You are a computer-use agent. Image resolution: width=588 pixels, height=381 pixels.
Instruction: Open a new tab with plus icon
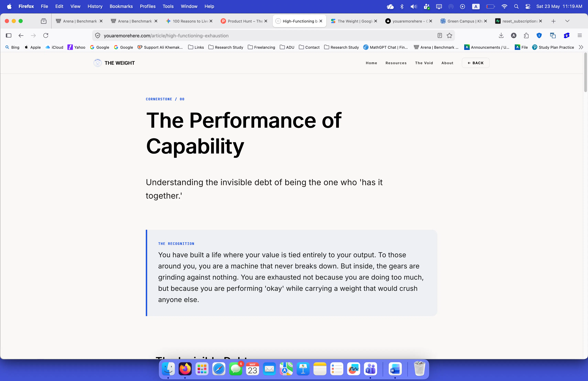click(x=553, y=21)
